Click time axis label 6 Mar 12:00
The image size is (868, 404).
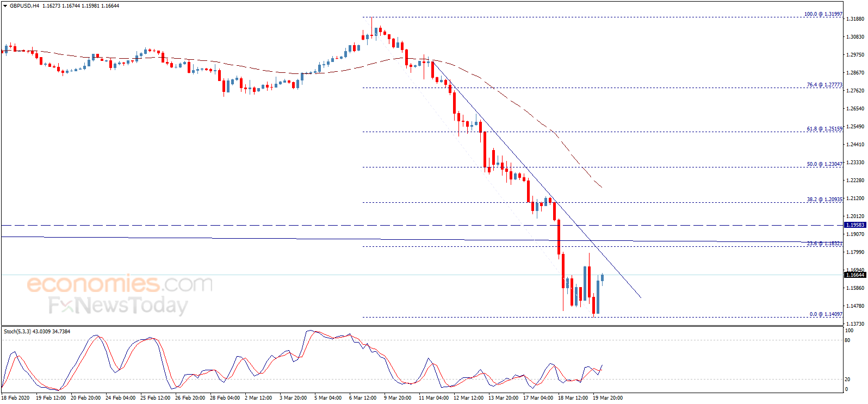363,398
